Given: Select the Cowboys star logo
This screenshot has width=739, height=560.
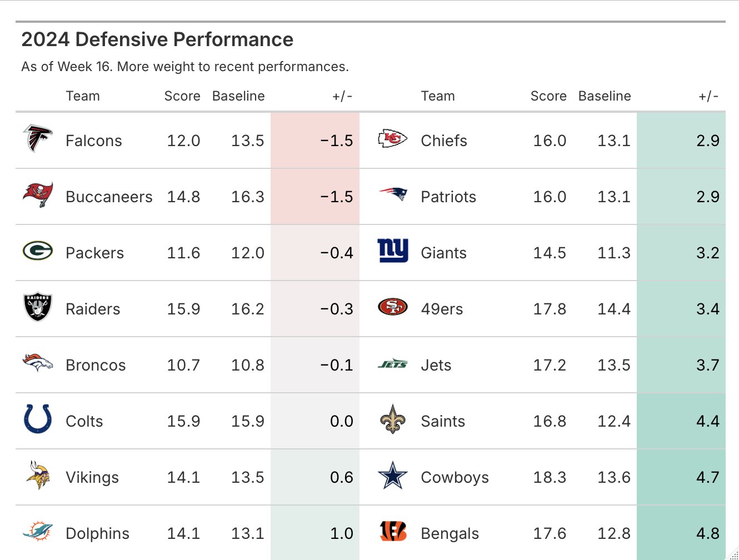Looking at the screenshot, I should (393, 476).
